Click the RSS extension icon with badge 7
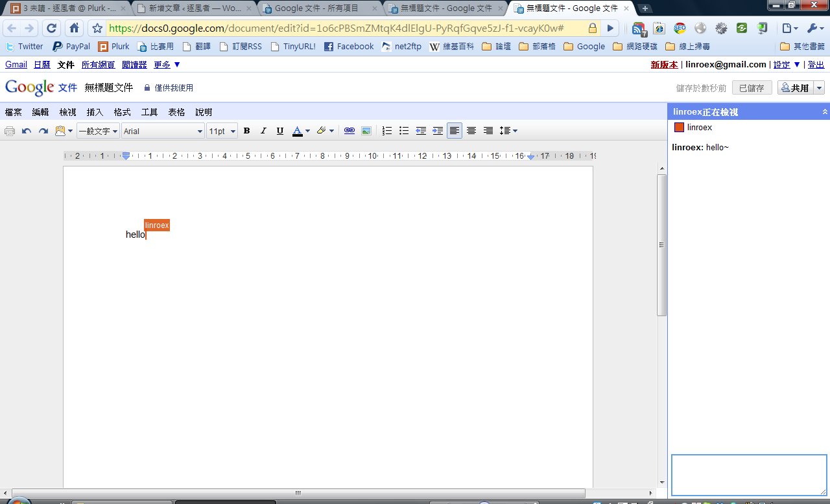 (639, 29)
